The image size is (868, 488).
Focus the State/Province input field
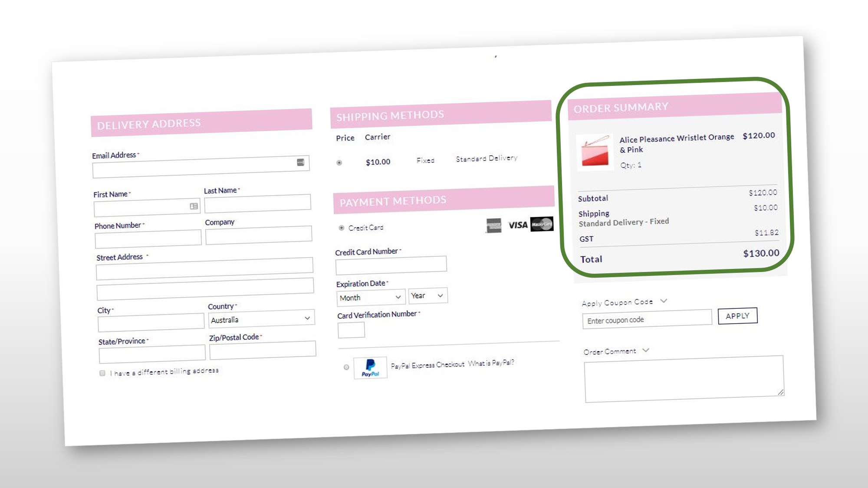(x=152, y=354)
